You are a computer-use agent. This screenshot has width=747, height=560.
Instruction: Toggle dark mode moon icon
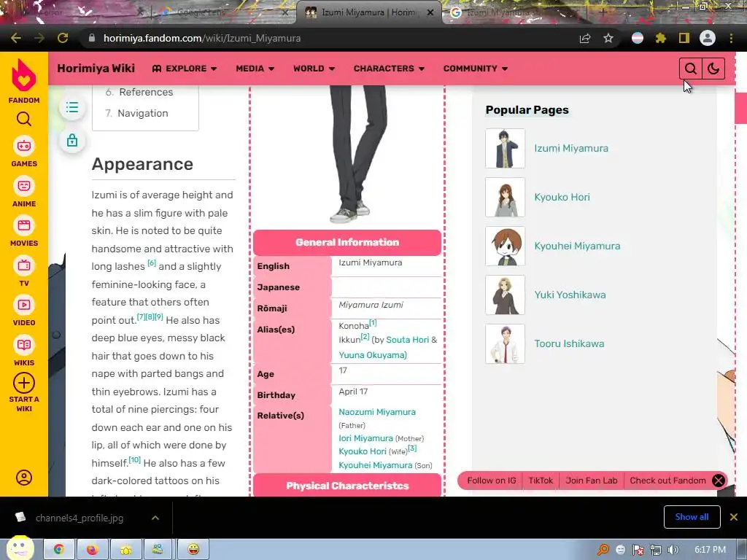(713, 69)
